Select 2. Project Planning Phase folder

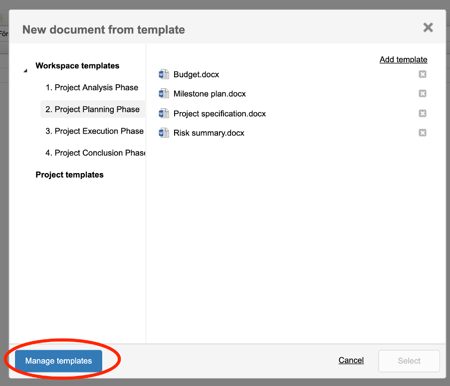[x=92, y=109]
